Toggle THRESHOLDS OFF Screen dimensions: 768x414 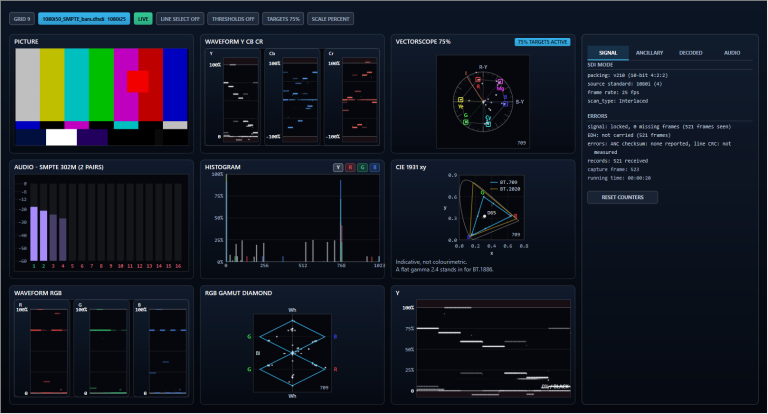pos(233,19)
